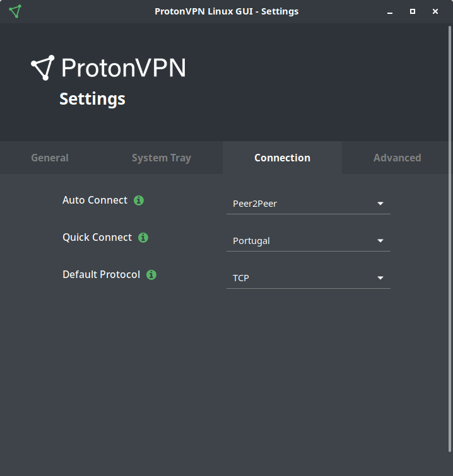Open the Auto Connect Peer2Peer dropdown
This screenshot has width=453, height=476.
309,204
